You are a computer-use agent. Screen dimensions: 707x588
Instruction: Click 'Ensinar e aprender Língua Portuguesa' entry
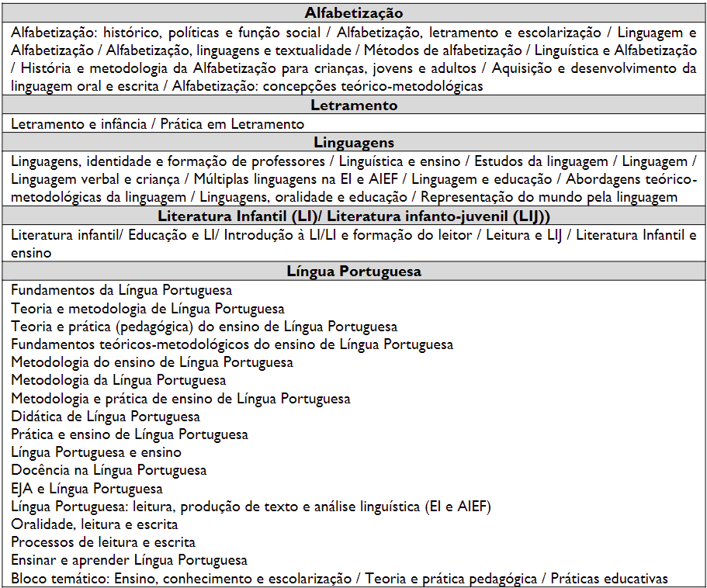130,560
